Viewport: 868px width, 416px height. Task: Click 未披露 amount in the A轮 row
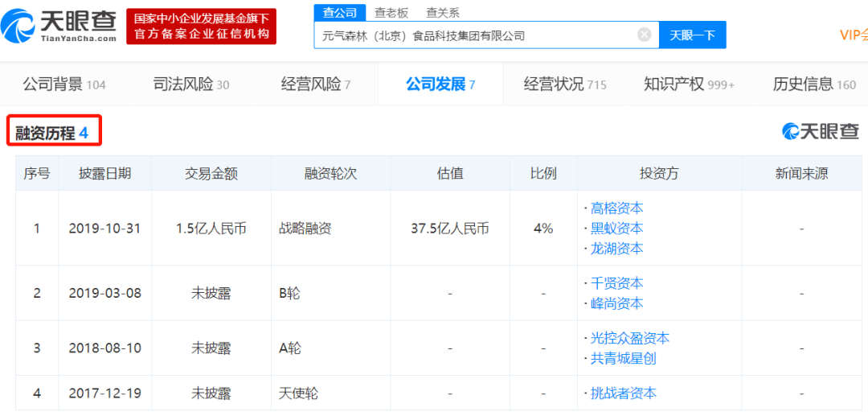tap(211, 348)
